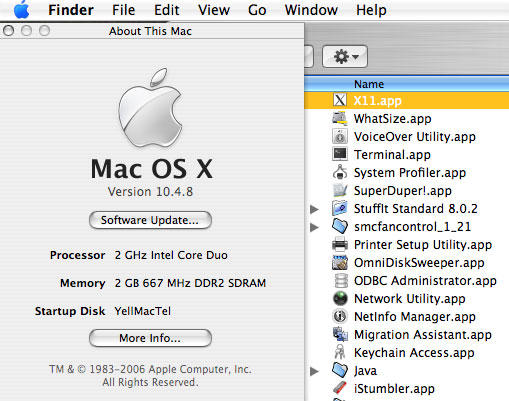Open the Window menu
Screen dimensions: 509x401
point(311,10)
